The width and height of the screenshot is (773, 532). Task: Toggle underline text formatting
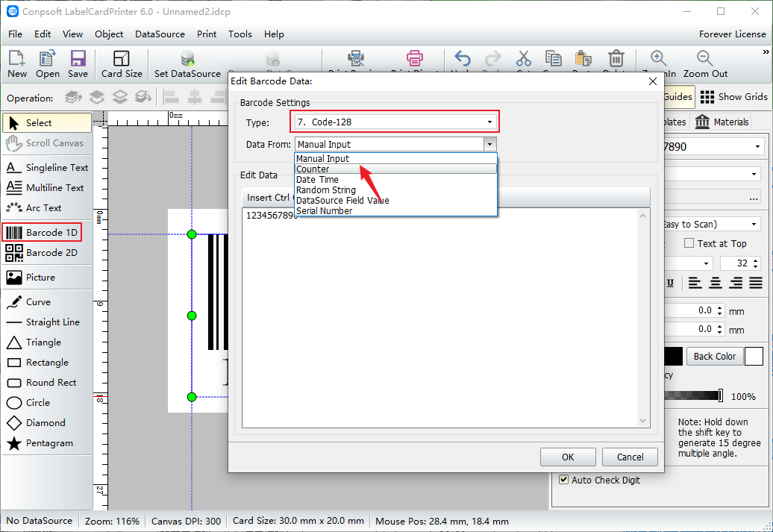click(x=671, y=283)
